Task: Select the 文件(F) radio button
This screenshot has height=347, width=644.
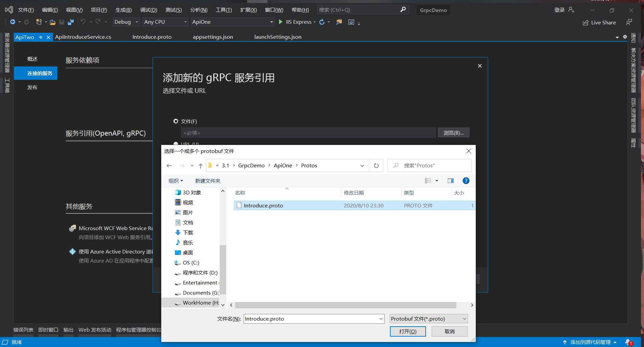Action: (x=176, y=121)
